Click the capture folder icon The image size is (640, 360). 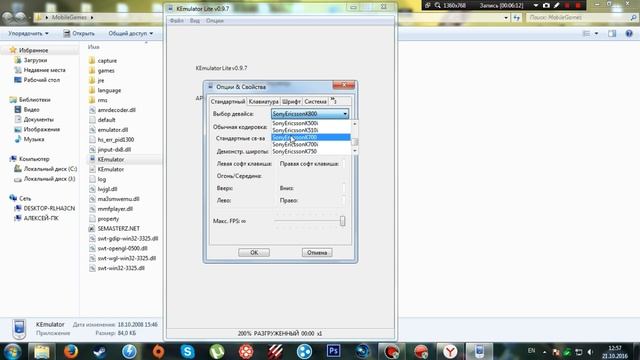[92, 60]
